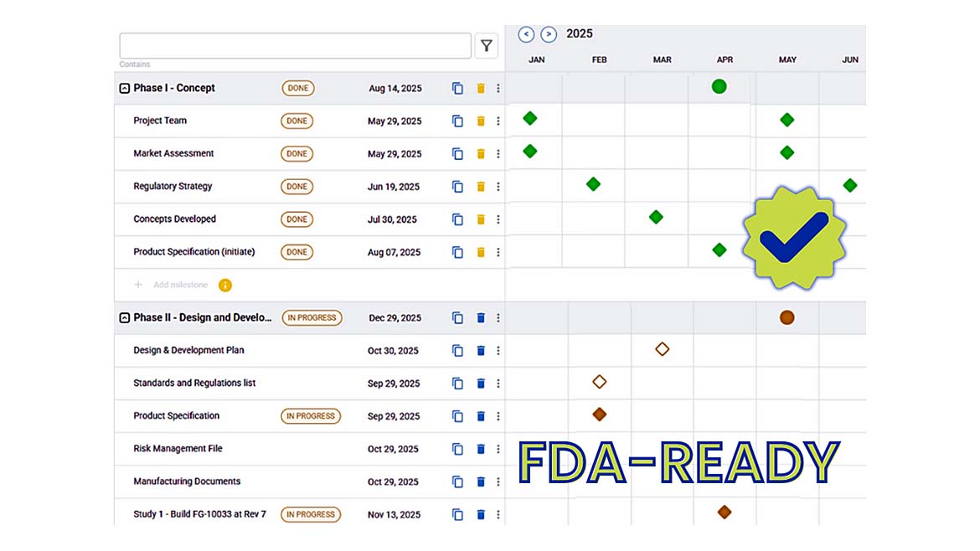Click the JUN month column header

coord(850,60)
